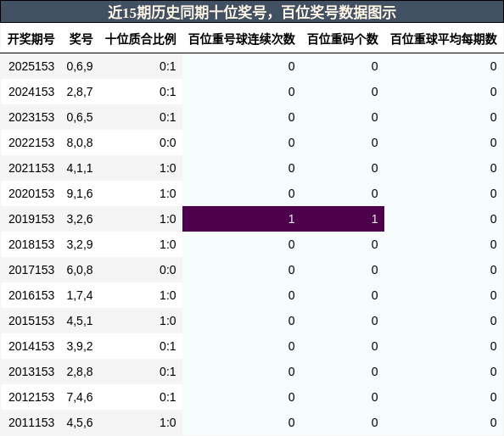Click period number 2023153
This screenshot has width=504, height=436.
(x=31, y=117)
